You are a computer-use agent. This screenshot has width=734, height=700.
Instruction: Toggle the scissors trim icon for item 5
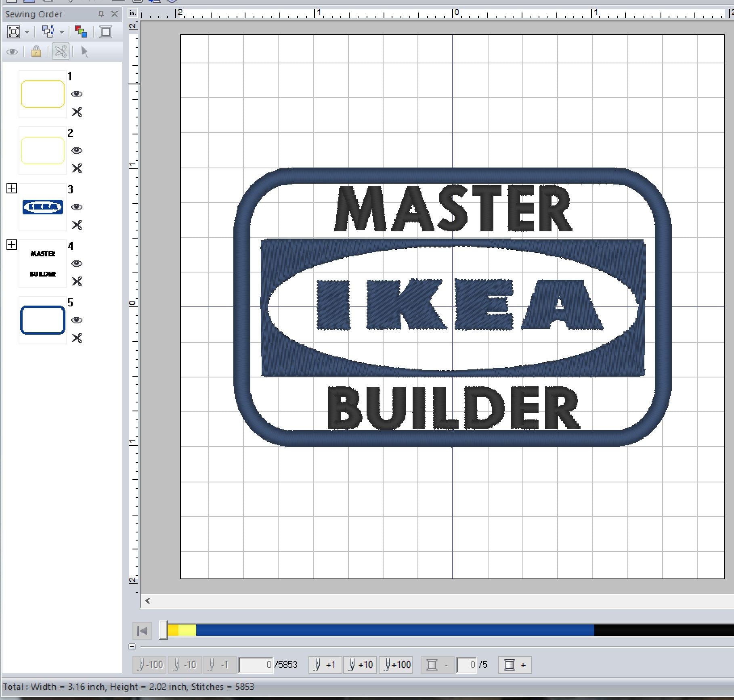[77, 338]
